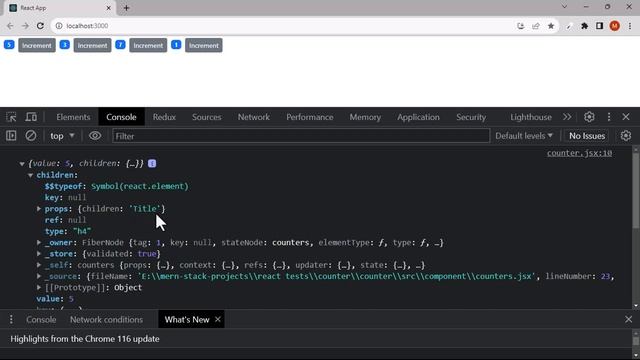Open DevTools settings gear

point(589,117)
